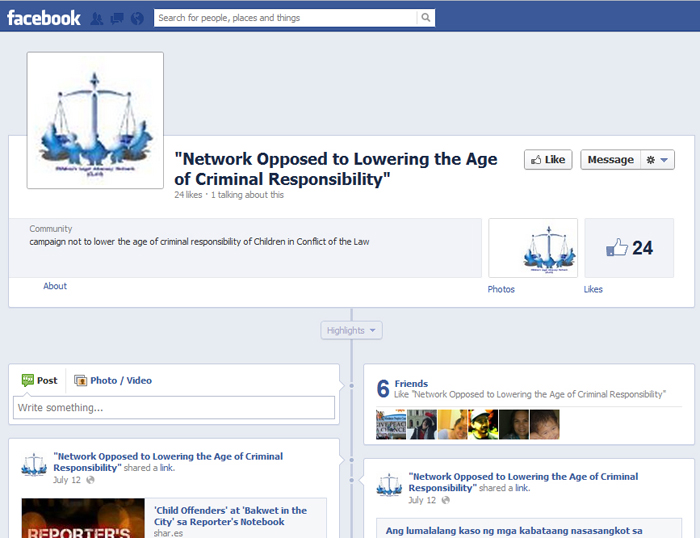Click in the 'Write something...' field
Viewport: 700px width, 538px height.
click(173, 408)
